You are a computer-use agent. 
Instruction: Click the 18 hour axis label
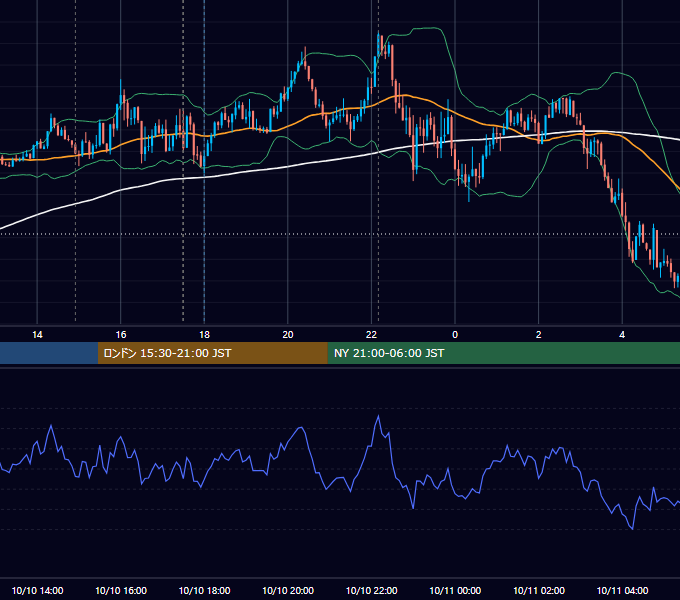coord(204,335)
